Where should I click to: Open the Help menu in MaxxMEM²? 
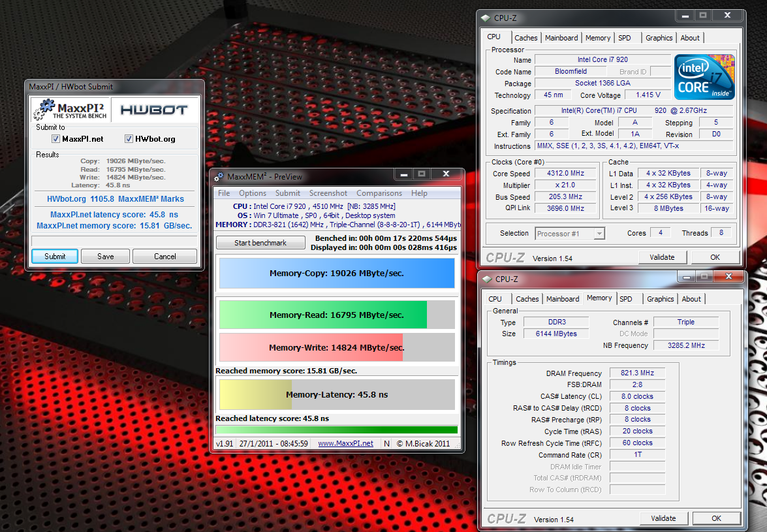pos(419,193)
